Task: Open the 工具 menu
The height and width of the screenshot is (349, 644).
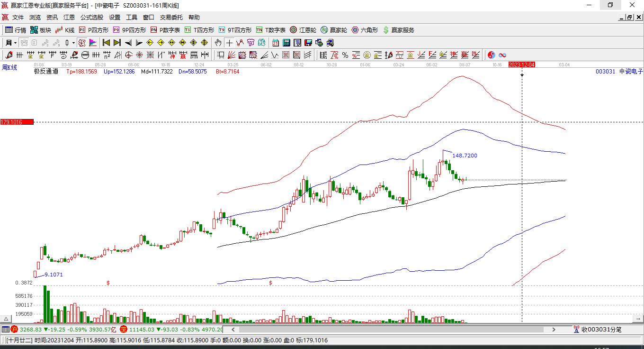Action: coord(132,18)
